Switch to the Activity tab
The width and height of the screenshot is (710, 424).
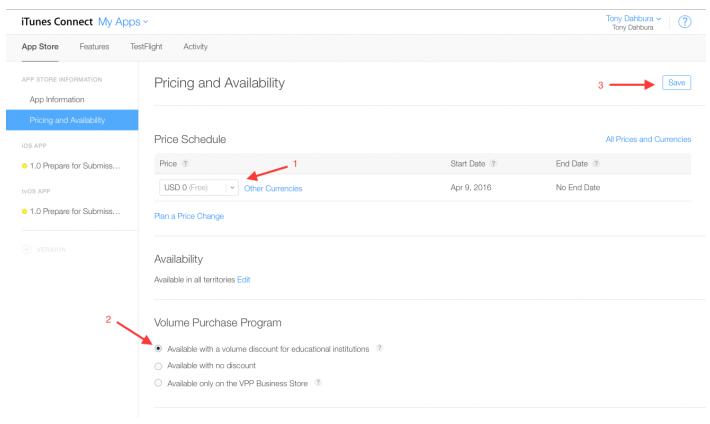pos(196,47)
